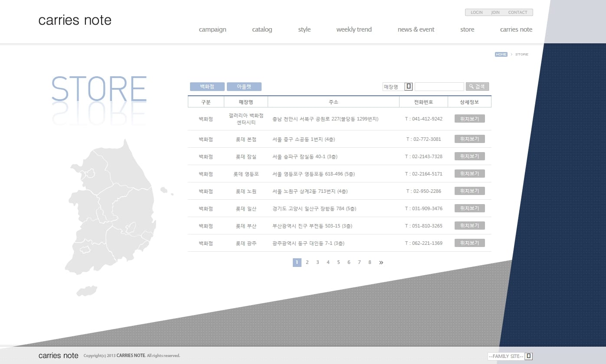Click phone number T : 02-950-2286
The width and height of the screenshot is (606, 364).
tap(424, 191)
